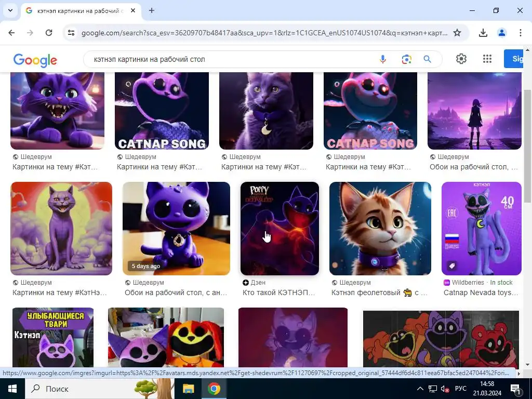Viewport: 532px width, 399px height.
Task: Click the muted volume tray icon
Action: pos(445,389)
